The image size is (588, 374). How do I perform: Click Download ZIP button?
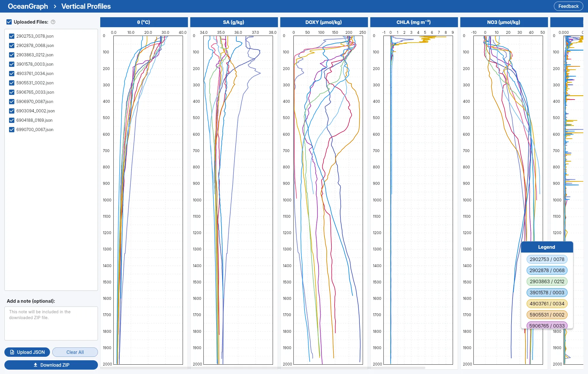click(x=51, y=365)
